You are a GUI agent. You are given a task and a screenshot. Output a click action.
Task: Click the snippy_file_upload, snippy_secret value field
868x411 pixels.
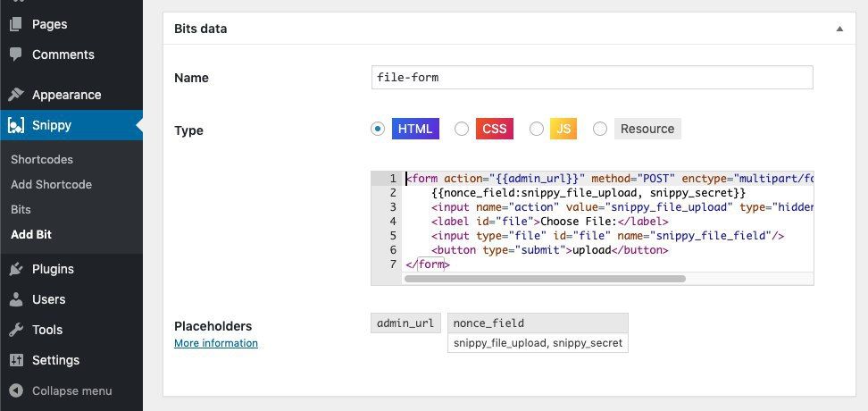538,343
